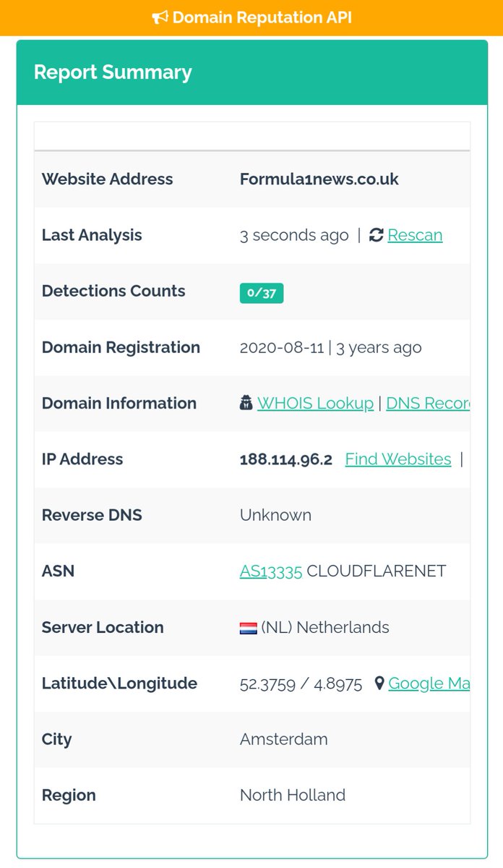Click the North Holland region value
Viewport: 503px width, 868px height.
click(x=293, y=796)
